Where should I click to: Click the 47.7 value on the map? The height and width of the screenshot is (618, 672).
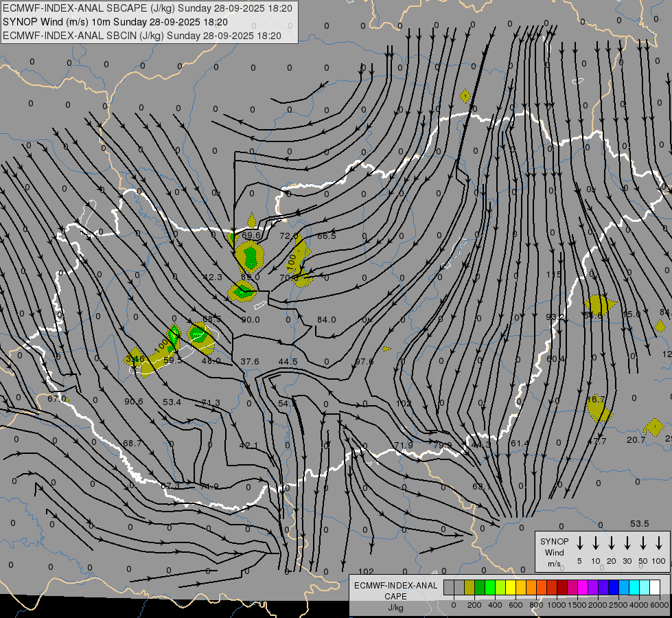tap(597, 441)
